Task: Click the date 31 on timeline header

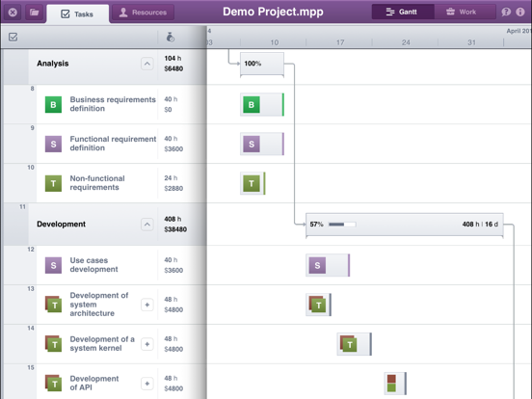Action: point(471,42)
